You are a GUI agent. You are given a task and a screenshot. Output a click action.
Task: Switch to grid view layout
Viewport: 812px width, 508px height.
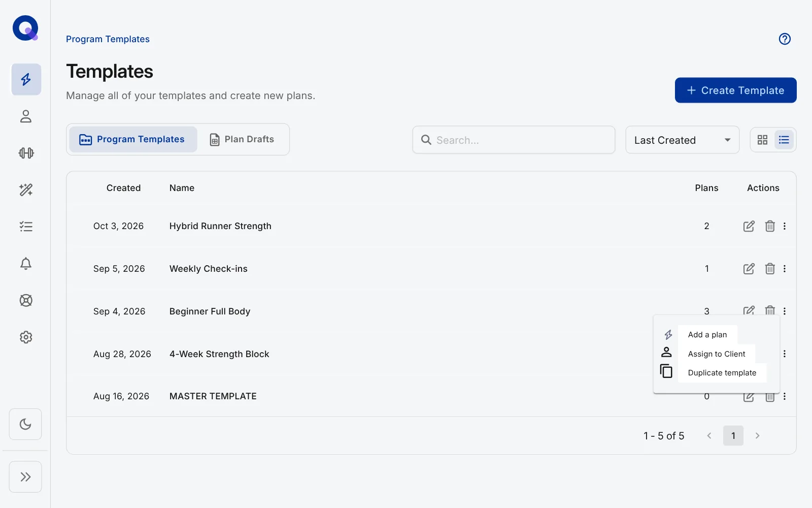pos(762,140)
